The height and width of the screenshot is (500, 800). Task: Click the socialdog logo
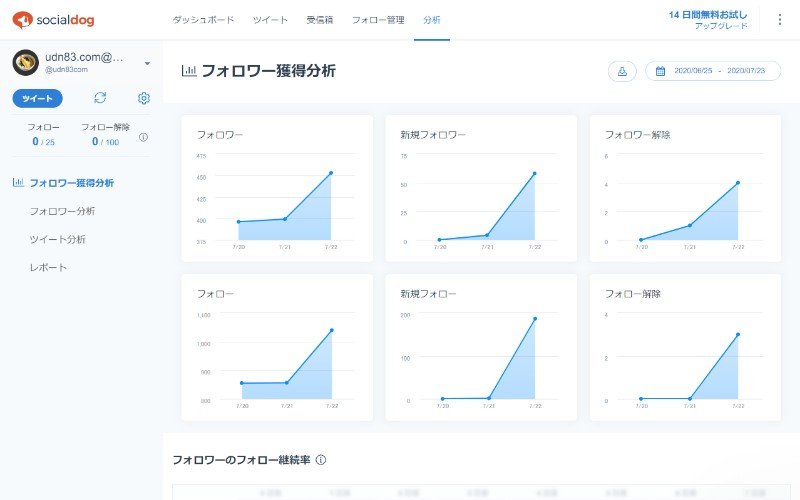pyautogui.click(x=53, y=20)
